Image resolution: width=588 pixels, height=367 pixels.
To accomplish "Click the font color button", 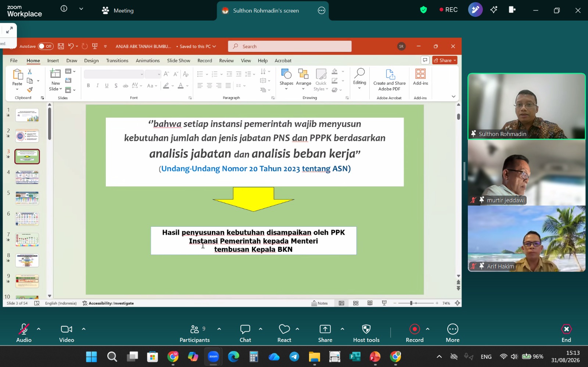I will click(180, 86).
